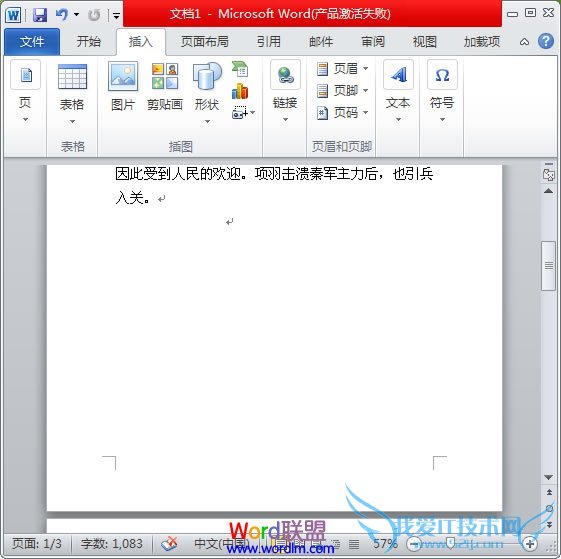This screenshot has width=561, height=559.
Task: Click the zoom slider handle
Action: coord(450,544)
